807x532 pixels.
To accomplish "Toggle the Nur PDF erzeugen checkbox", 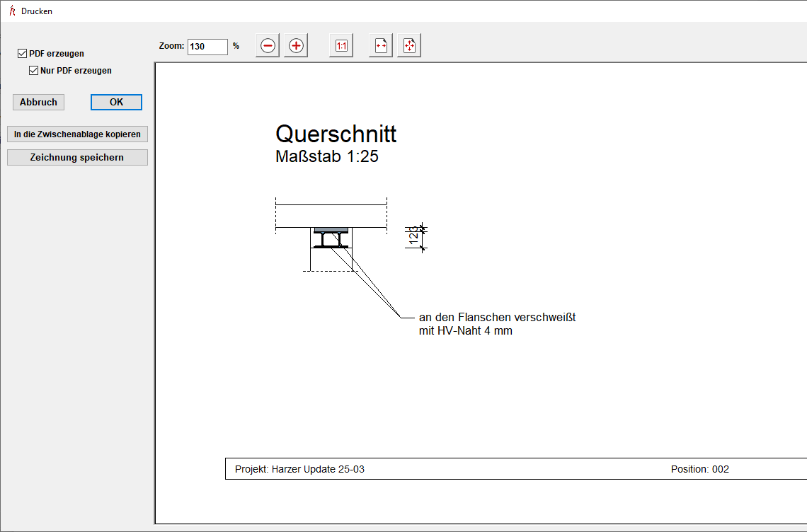I will click(x=33, y=71).
